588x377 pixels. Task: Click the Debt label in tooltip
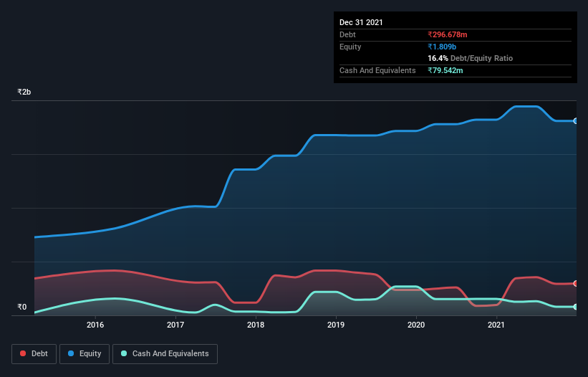pos(347,34)
